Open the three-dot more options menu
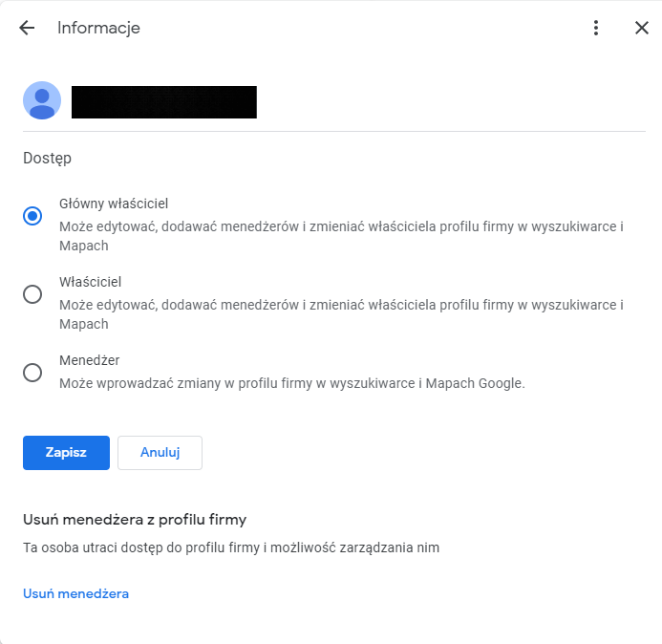The height and width of the screenshot is (644, 662). point(596,28)
